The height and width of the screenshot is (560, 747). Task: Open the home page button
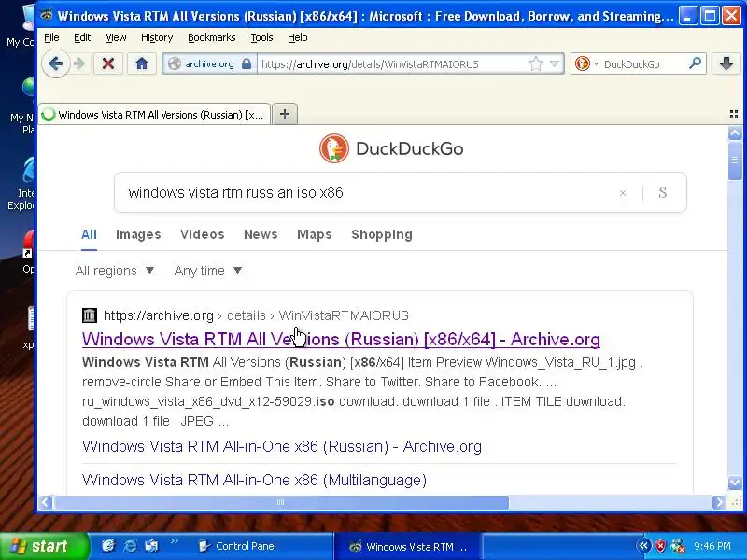point(142,63)
